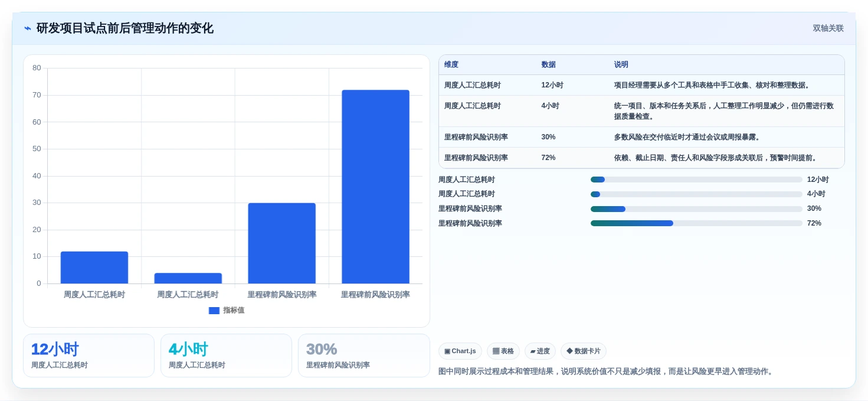Click the 周度人工汇总耗时 cell in the 12小时 table row
This screenshot has width=868, height=401.
[473, 86]
